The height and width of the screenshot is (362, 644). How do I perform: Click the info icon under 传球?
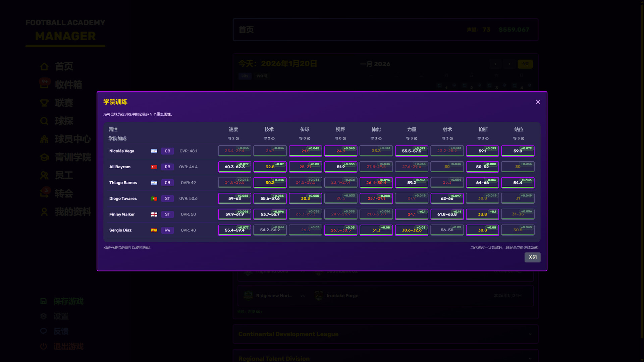(x=309, y=138)
